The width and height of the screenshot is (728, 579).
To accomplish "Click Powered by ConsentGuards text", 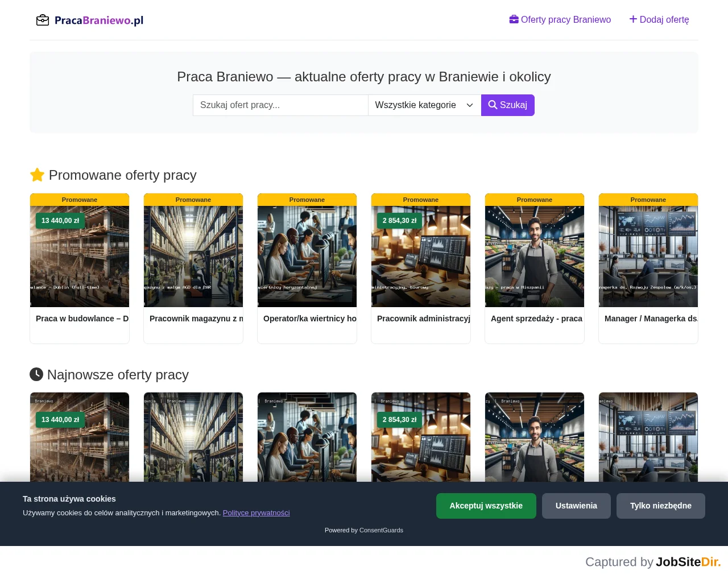I will coord(364,530).
